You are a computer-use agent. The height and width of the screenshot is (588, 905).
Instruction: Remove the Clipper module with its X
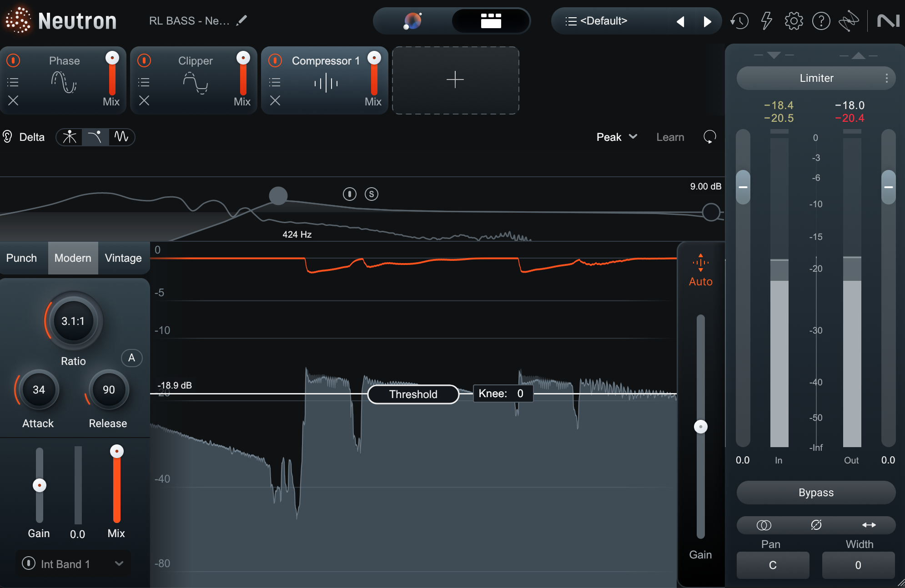[x=144, y=100]
